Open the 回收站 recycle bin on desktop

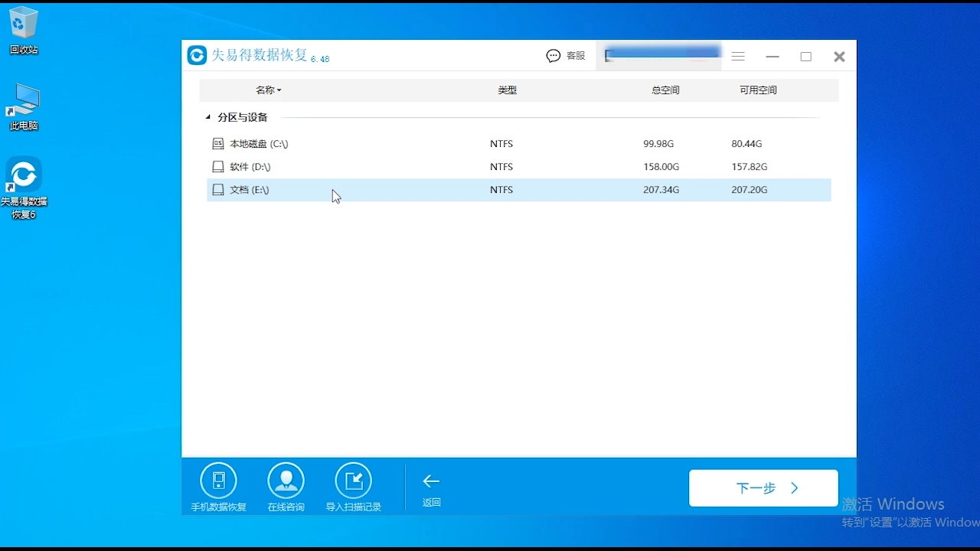pos(23,24)
